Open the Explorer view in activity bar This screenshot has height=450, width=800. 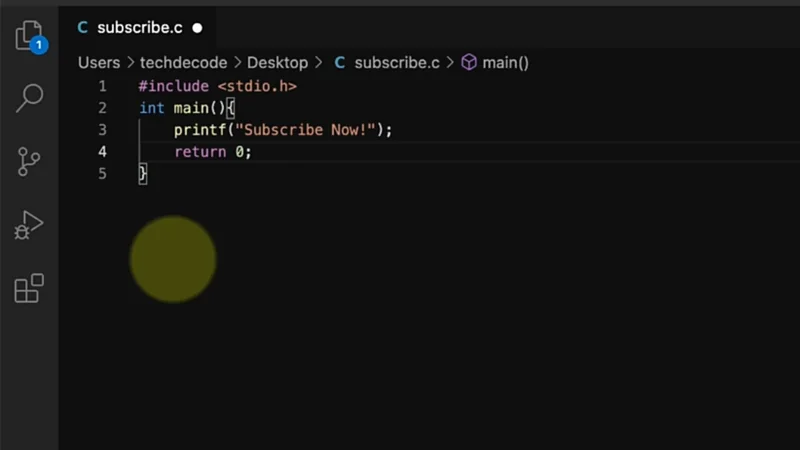(x=29, y=37)
